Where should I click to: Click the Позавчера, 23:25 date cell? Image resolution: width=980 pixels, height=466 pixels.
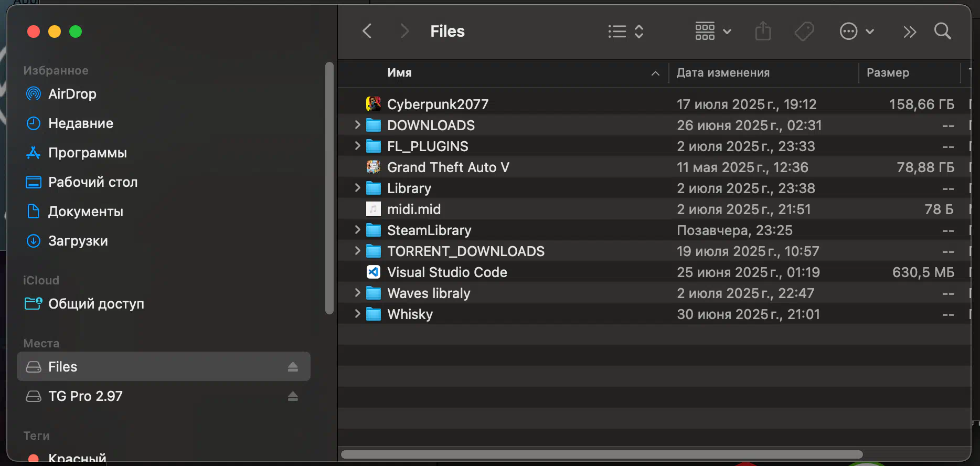pyautogui.click(x=734, y=230)
